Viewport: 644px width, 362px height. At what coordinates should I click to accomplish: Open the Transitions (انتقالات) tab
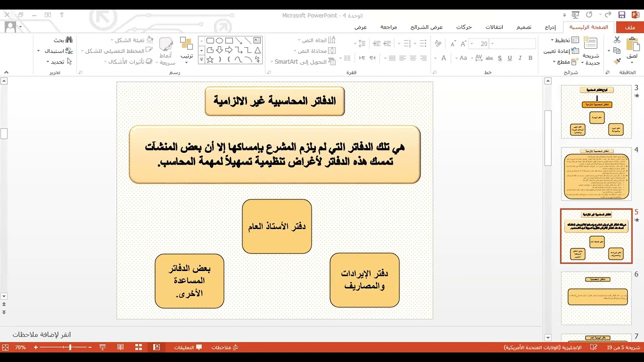pyautogui.click(x=494, y=27)
